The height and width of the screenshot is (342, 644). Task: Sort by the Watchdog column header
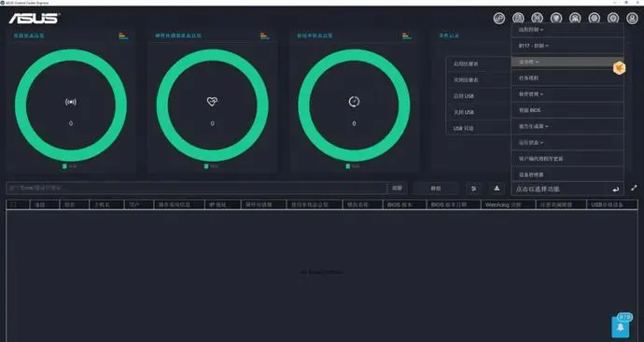point(508,205)
